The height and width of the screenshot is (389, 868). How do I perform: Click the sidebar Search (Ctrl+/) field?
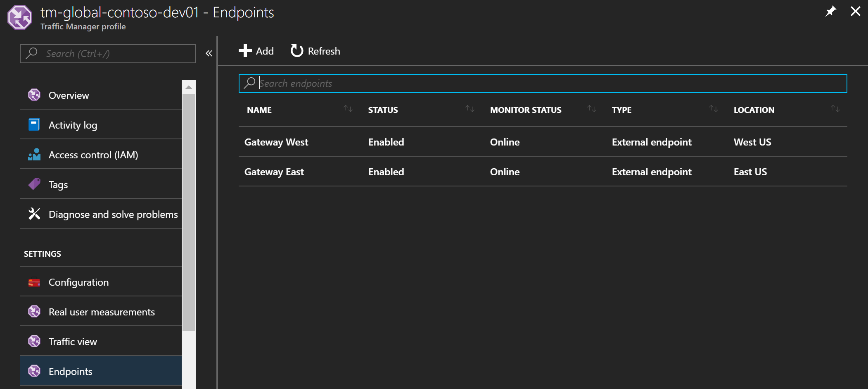click(x=108, y=54)
